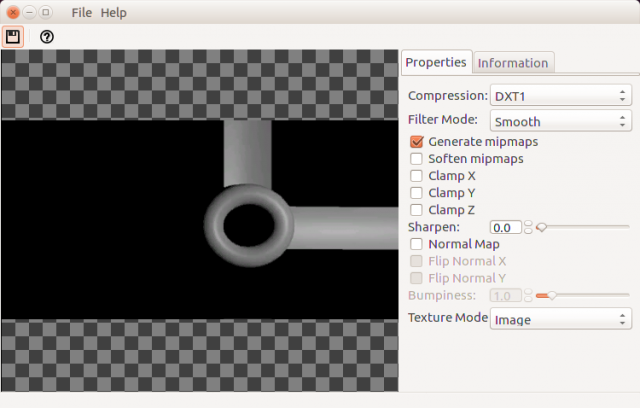This screenshot has width=640, height=408.
Task: Enable the Soften mipmaps checkbox
Action: click(417, 159)
